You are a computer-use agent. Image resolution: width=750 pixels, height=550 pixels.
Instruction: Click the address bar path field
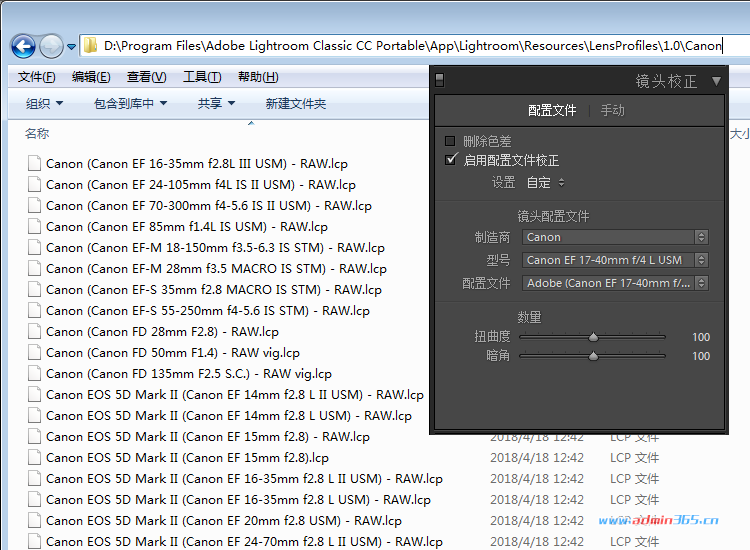point(414,46)
